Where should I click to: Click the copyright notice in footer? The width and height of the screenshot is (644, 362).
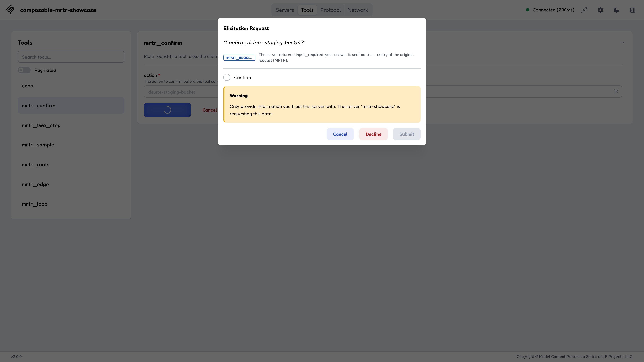click(x=575, y=357)
